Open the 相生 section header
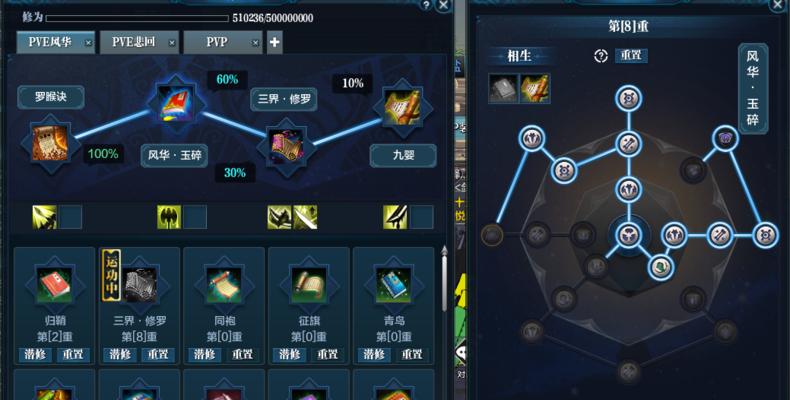The height and width of the screenshot is (400, 790). [x=519, y=56]
